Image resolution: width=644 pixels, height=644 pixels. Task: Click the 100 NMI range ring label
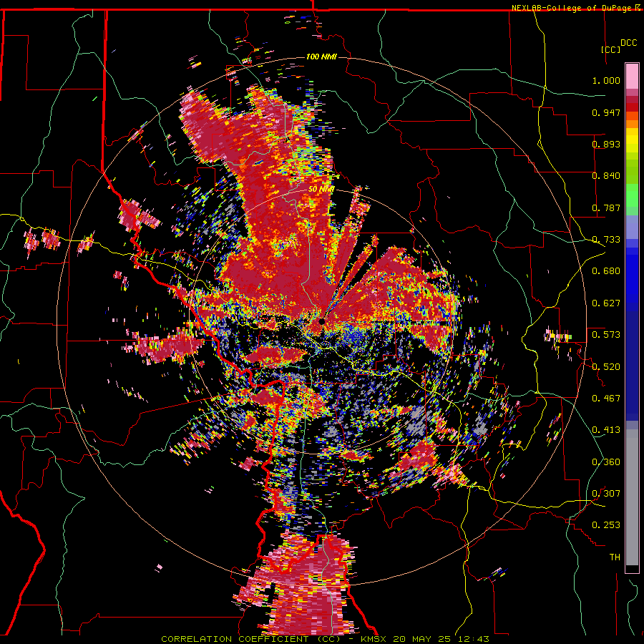pos(321,57)
